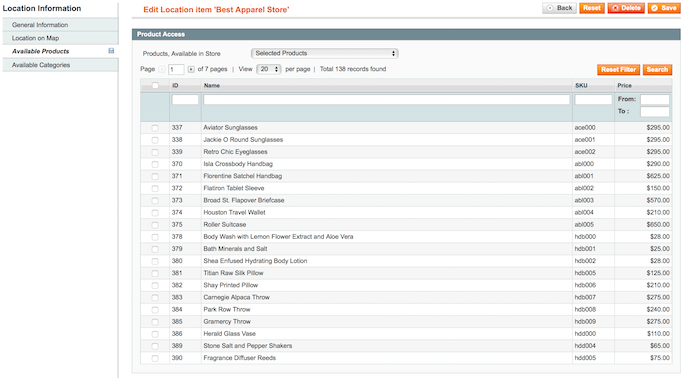Viewport: 685px width, 378px height.
Task: Click the Price From filter field
Action: (654, 100)
